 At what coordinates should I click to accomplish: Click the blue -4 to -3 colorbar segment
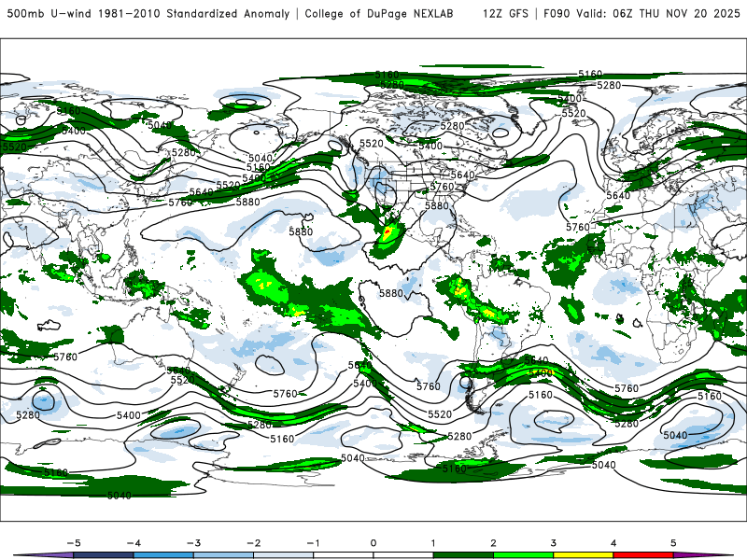point(163,555)
